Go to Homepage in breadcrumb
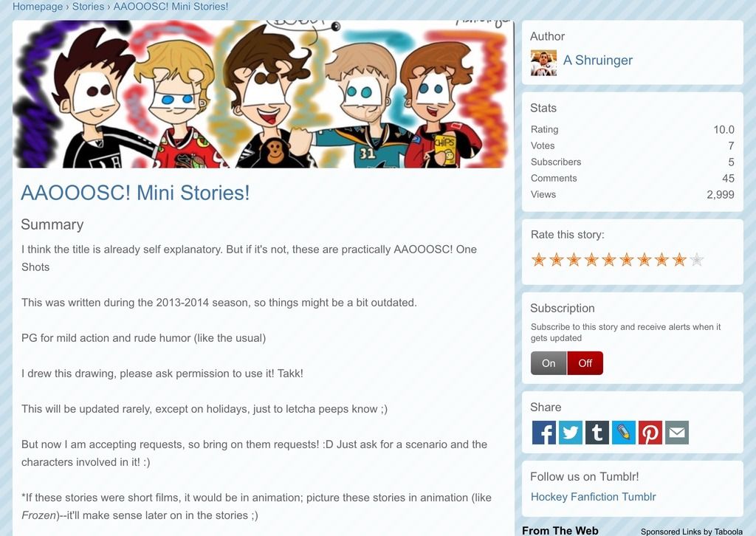The height and width of the screenshot is (536, 756). 38,7
